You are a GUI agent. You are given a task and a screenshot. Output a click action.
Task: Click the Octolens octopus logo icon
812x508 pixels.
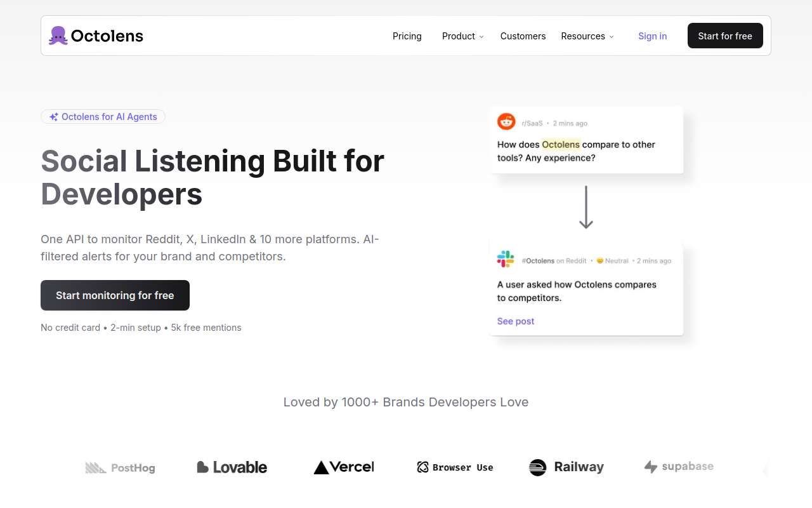point(58,36)
